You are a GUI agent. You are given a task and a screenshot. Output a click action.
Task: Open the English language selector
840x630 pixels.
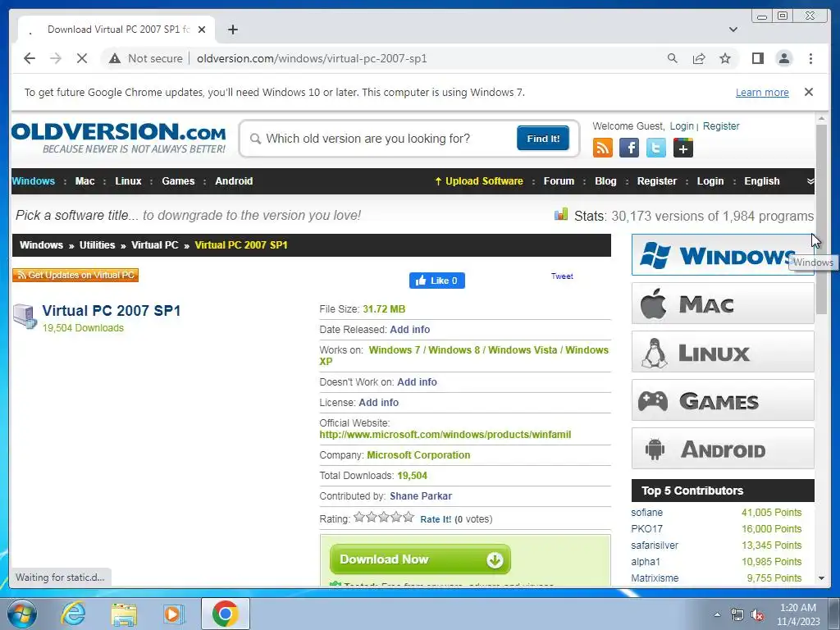pyautogui.click(x=762, y=181)
